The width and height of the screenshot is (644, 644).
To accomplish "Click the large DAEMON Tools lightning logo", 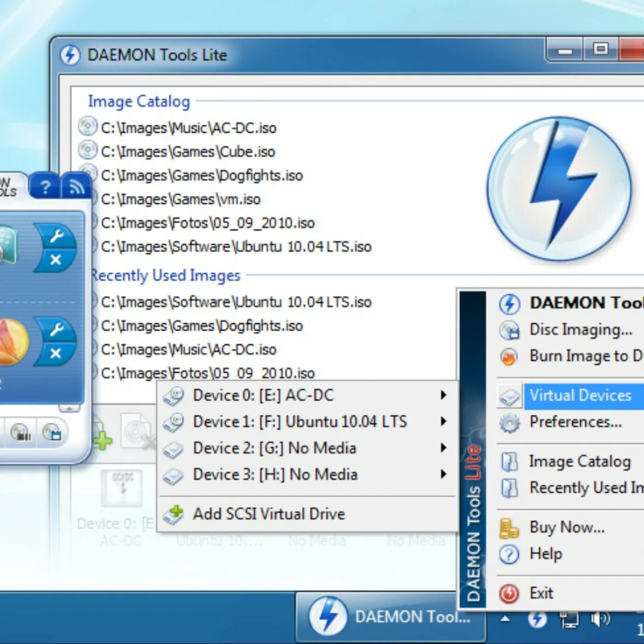I will (559, 189).
